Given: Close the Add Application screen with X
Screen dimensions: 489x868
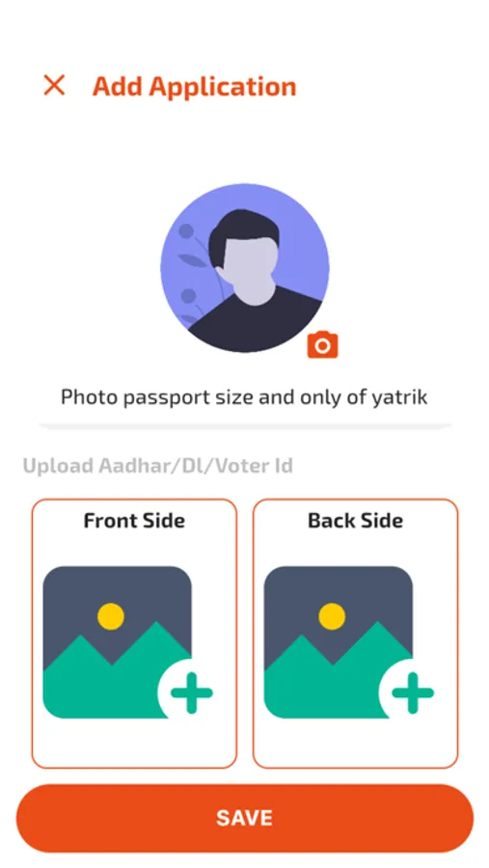Looking at the screenshot, I should [x=54, y=85].
